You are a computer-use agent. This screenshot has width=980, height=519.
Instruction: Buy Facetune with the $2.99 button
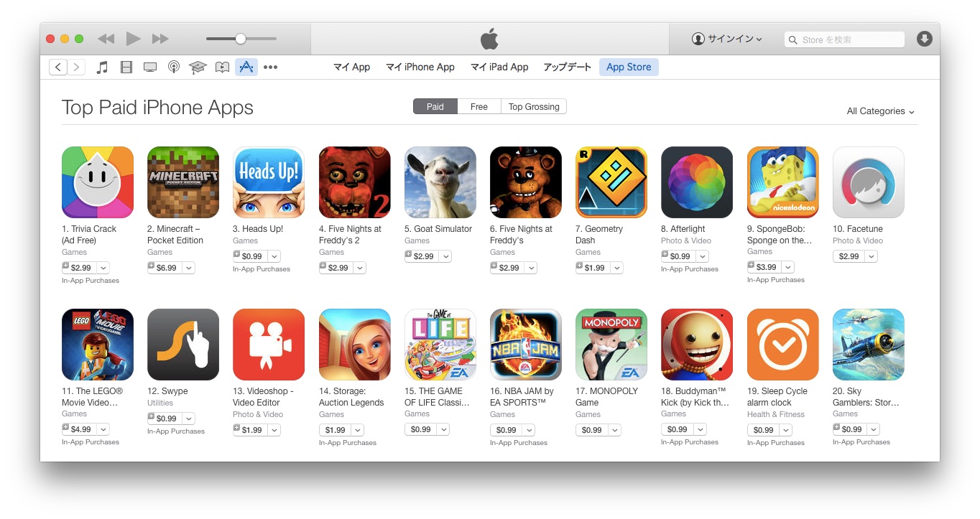pos(849,256)
